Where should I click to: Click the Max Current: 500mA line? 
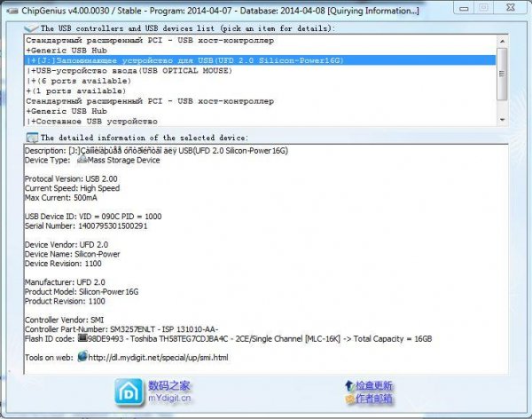61,198
